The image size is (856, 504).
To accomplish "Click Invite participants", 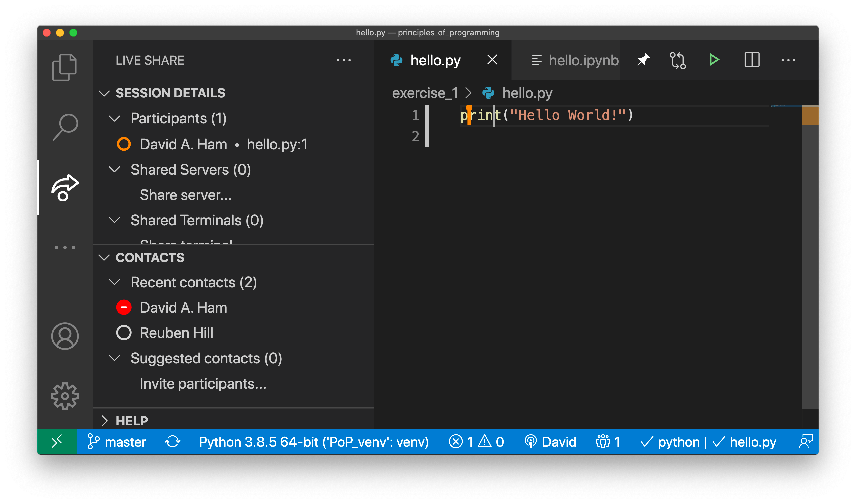I will point(203,383).
